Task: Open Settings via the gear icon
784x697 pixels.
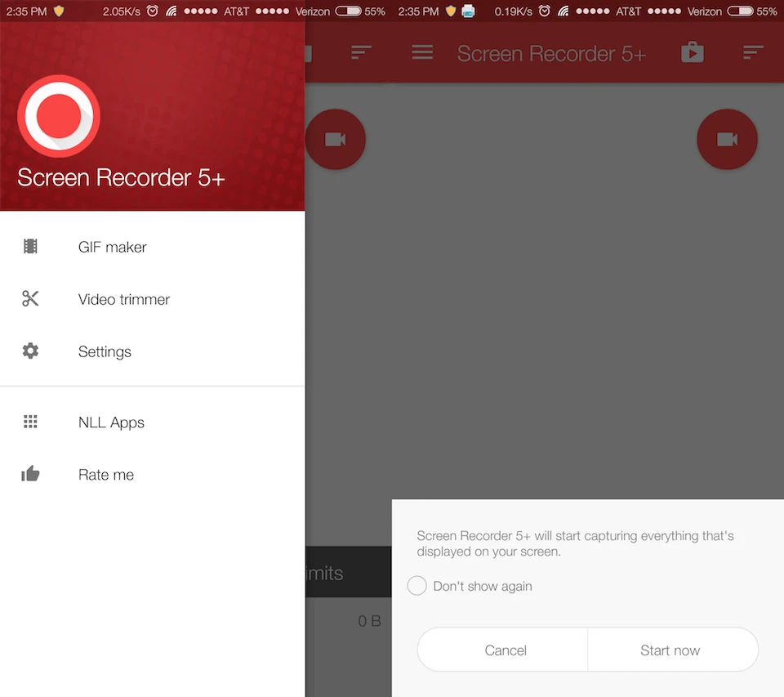Action: tap(30, 351)
